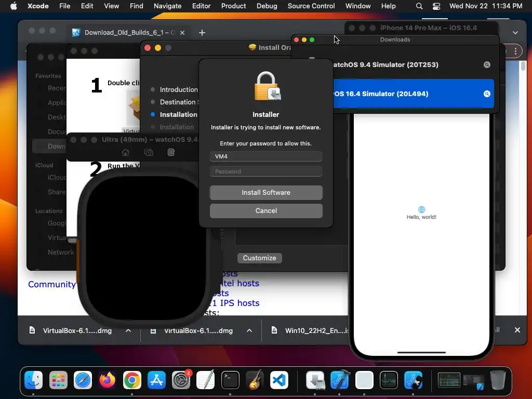
Task: Expand options for the second VirtualBox dmg download
Action: 249,330
